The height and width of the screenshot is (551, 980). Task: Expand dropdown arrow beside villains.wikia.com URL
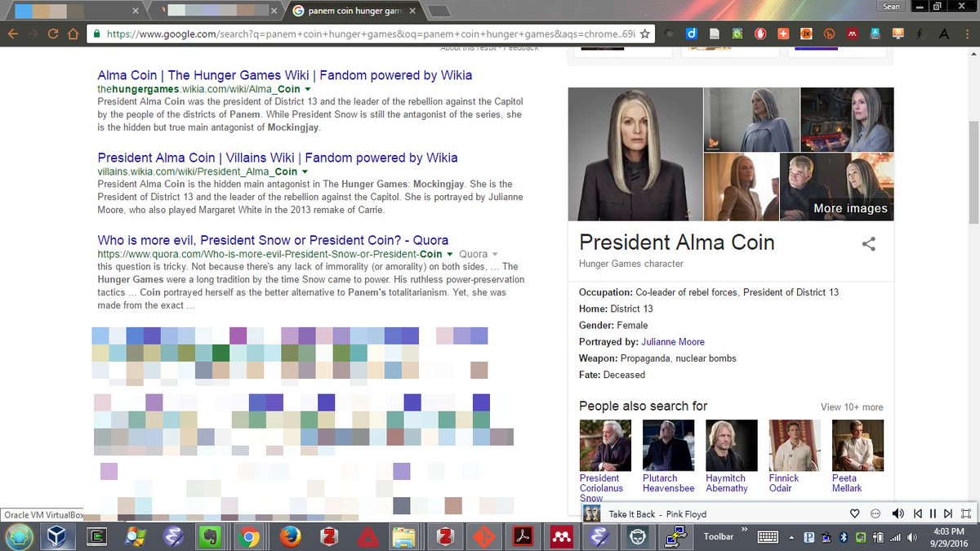305,171
